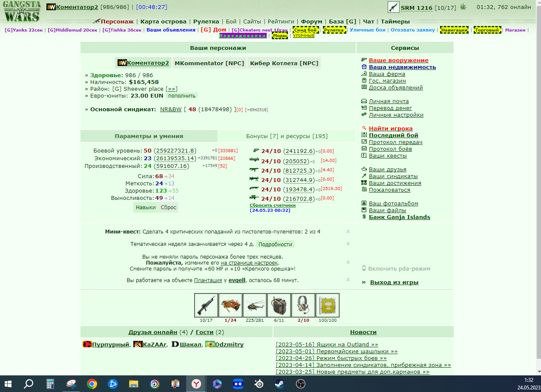Open the Форум menu item
Image resolution: width=541 pixels, height=392 pixels.
click(311, 21)
